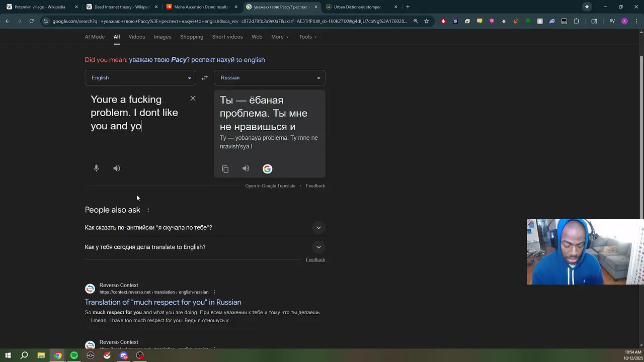Open Discord from the taskbar
This screenshot has height=362, width=644.
124,355
